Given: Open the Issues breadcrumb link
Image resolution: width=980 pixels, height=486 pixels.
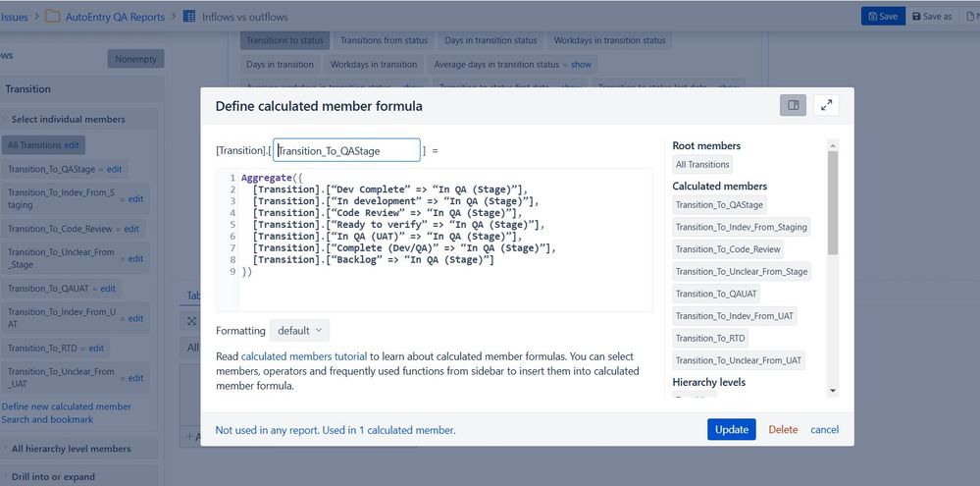Looking at the screenshot, I should 14,17.
